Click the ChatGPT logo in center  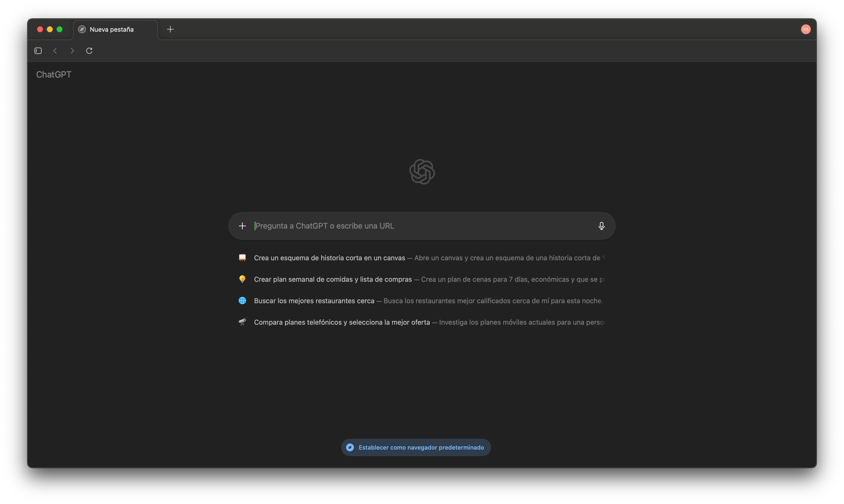click(422, 172)
